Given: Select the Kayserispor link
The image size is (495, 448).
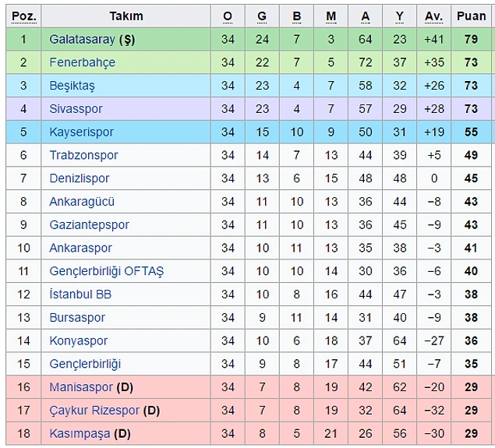Looking at the screenshot, I should coord(81,132).
